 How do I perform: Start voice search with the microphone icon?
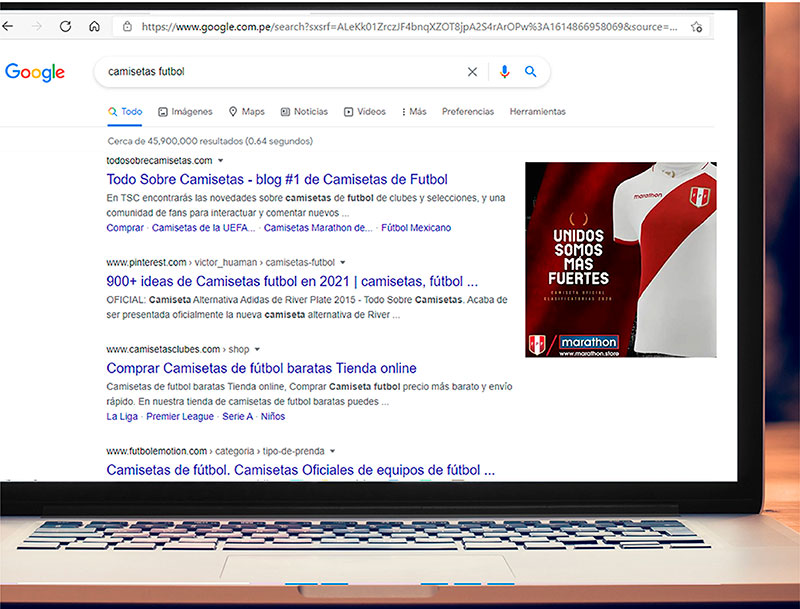505,72
